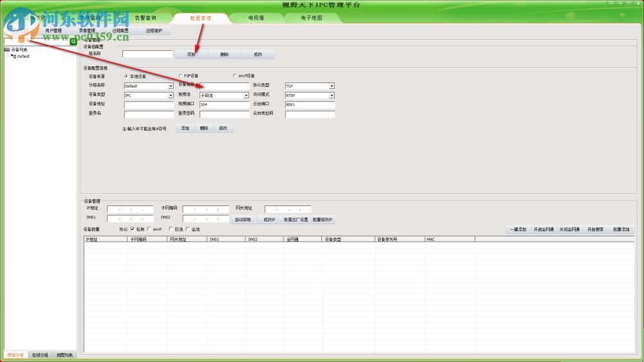This screenshot has width=644, height=362.
Task: Open the 远程维护 sub-tab
Action: (154, 31)
